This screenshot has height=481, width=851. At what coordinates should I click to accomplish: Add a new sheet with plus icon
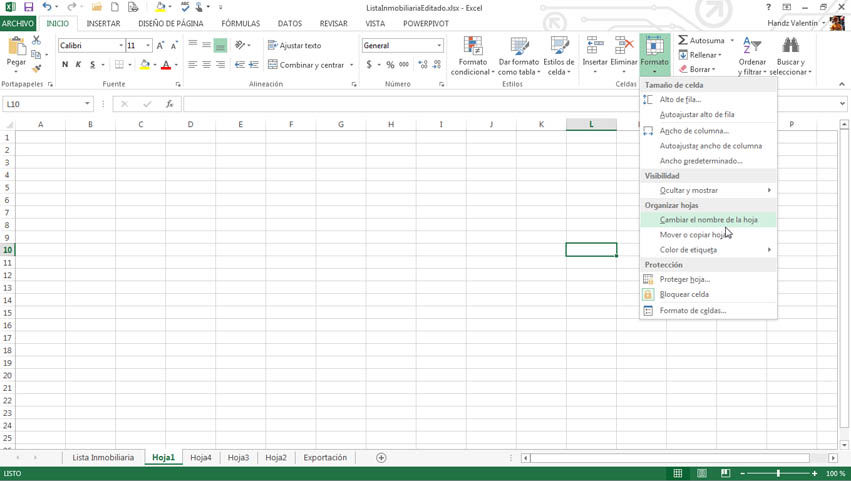click(x=381, y=458)
